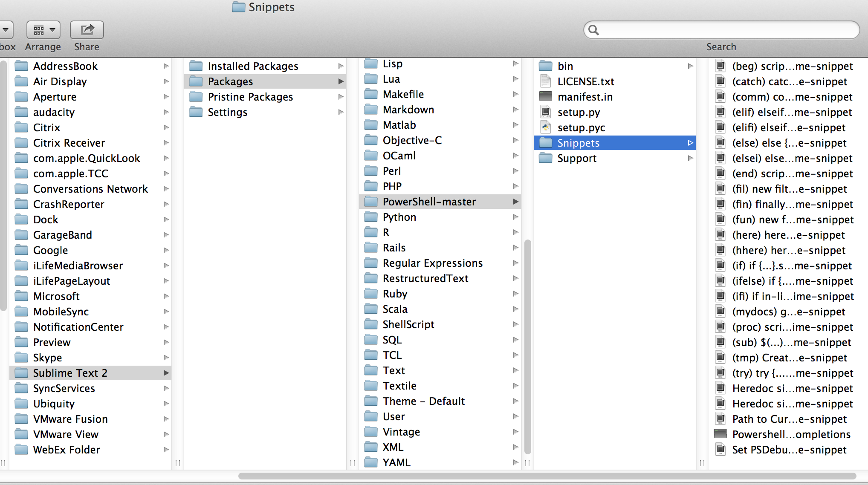The image size is (868, 485).
Task: Select the (beg) snippet file icon
Action: point(720,66)
